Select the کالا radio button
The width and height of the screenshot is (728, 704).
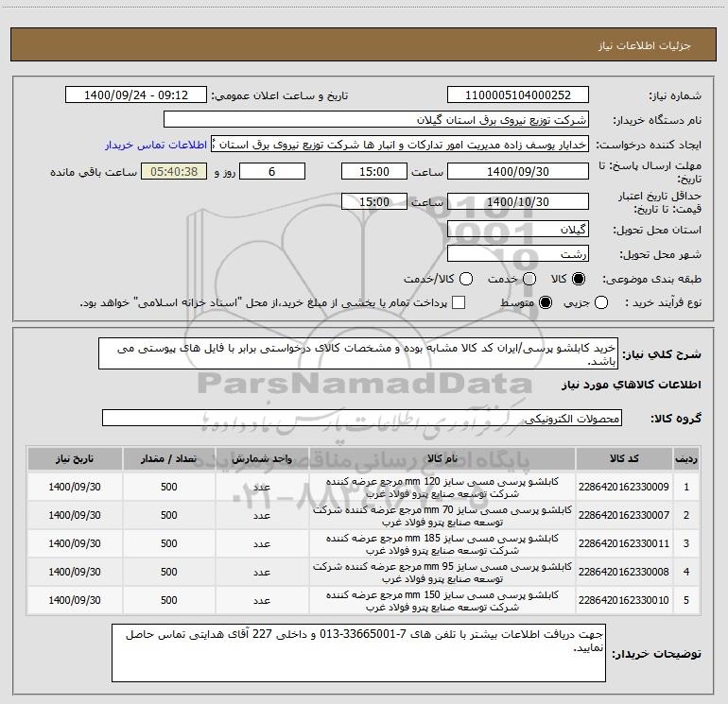579,279
